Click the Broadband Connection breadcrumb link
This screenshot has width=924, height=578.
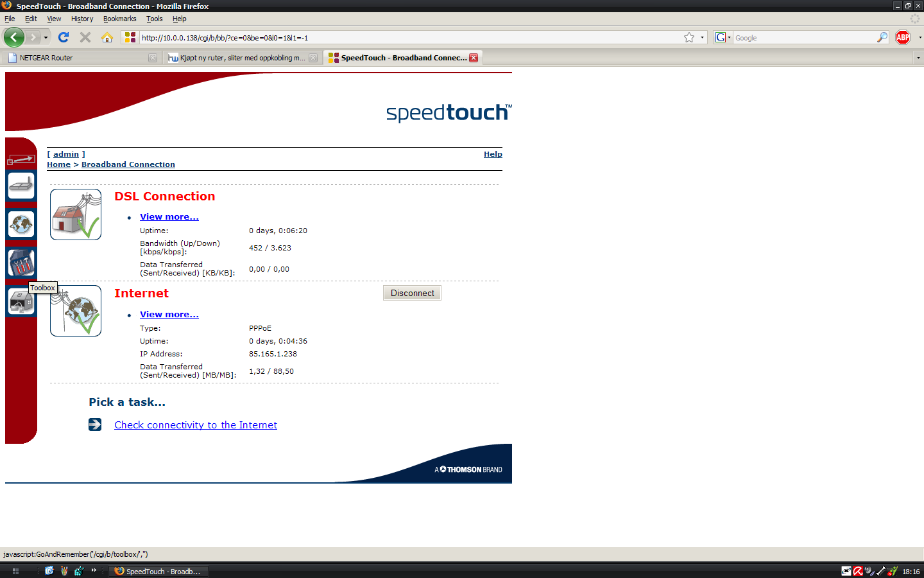(x=128, y=164)
